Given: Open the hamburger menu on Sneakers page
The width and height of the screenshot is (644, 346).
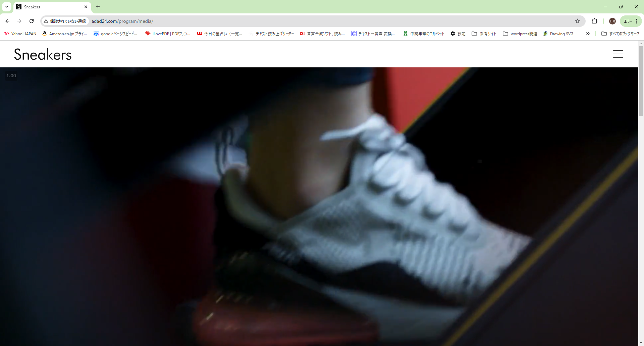Looking at the screenshot, I should pos(618,54).
